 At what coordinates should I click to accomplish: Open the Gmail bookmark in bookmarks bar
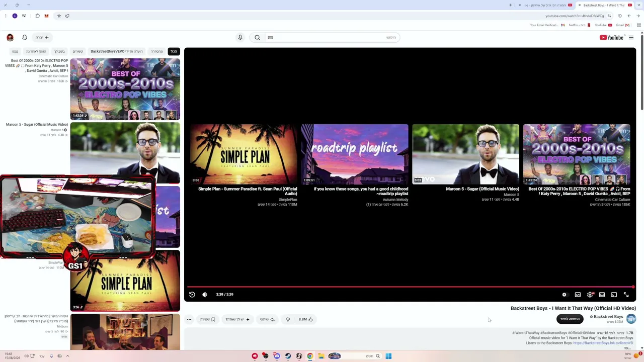[623, 25]
